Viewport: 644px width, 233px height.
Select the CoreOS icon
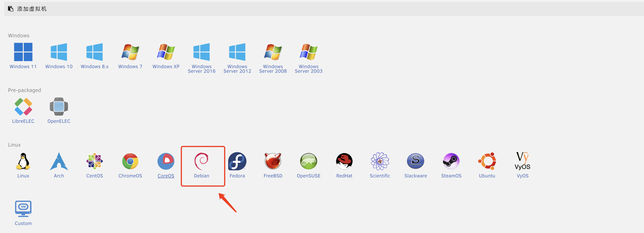tap(166, 161)
